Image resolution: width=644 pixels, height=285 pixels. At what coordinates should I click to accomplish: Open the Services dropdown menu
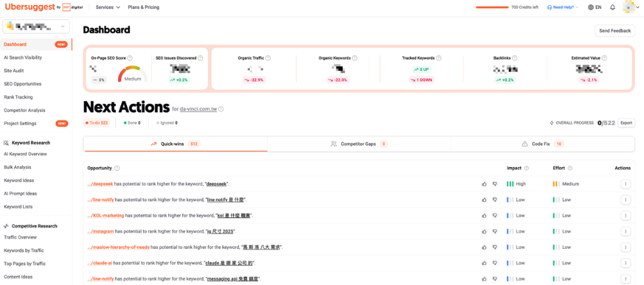pyautogui.click(x=108, y=7)
